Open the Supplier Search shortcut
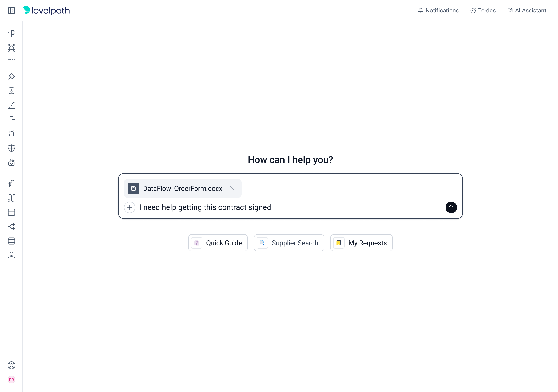The width and height of the screenshot is (558, 392). [289, 243]
